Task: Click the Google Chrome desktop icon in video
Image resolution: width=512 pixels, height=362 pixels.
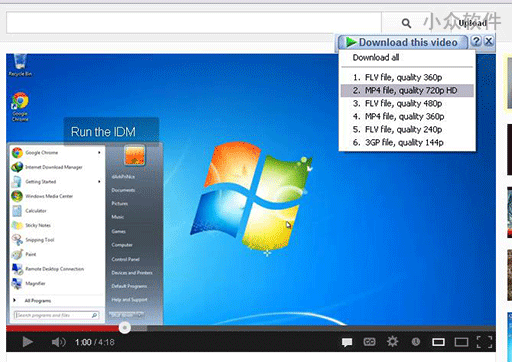Action: 20,107
